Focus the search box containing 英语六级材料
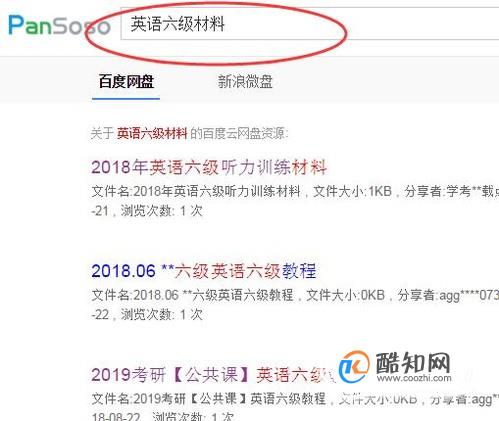 coord(310,24)
